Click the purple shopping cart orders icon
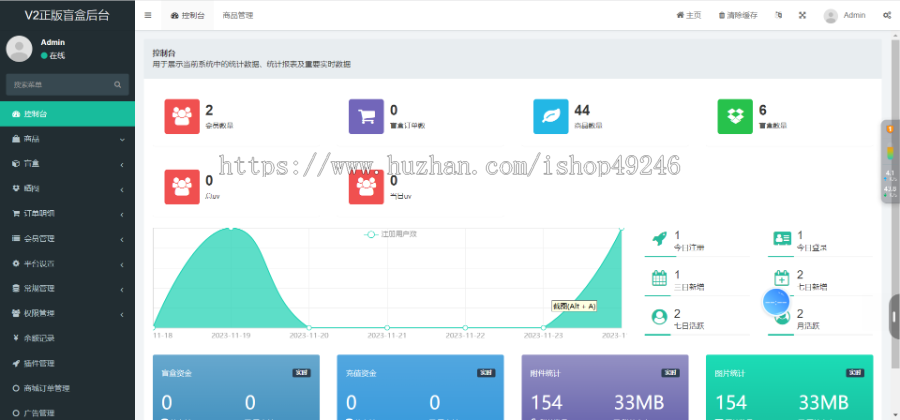The height and width of the screenshot is (420, 900). click(x=366, y=116)
